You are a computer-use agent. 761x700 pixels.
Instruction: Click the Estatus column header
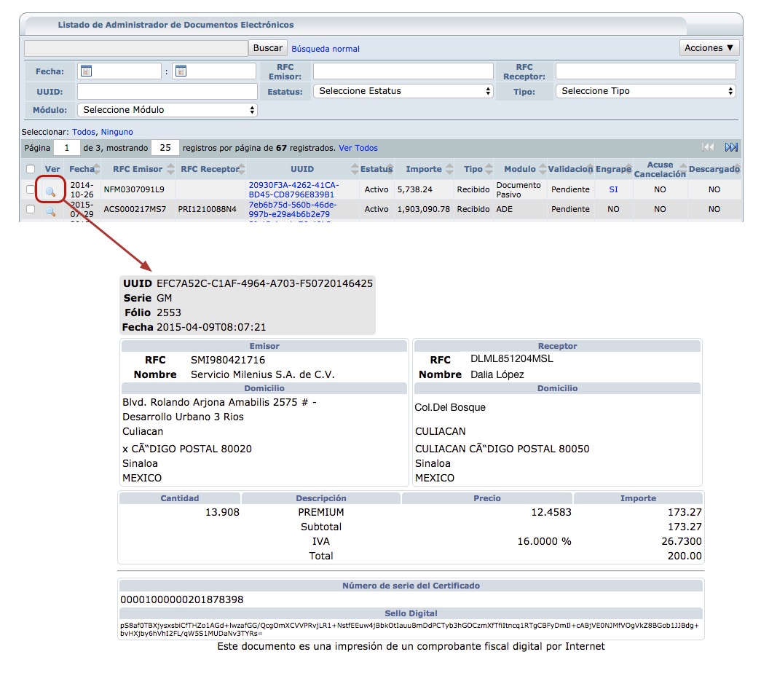coord(376,169)
